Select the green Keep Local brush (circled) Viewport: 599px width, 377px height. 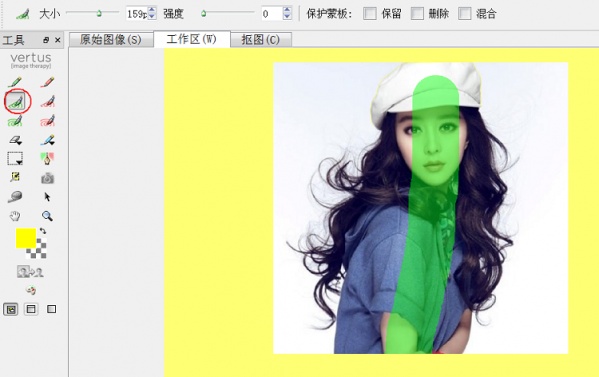click(15, 102)
